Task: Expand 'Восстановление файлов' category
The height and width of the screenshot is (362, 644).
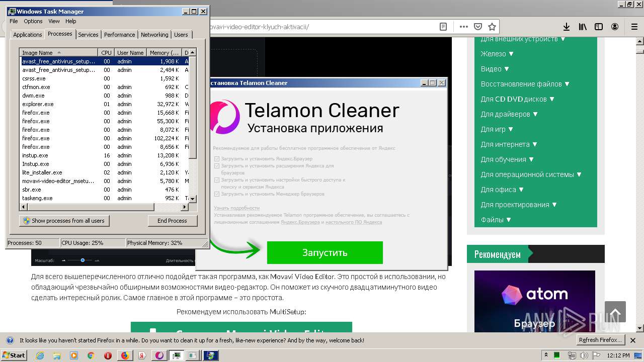Action: coord(525,84)
